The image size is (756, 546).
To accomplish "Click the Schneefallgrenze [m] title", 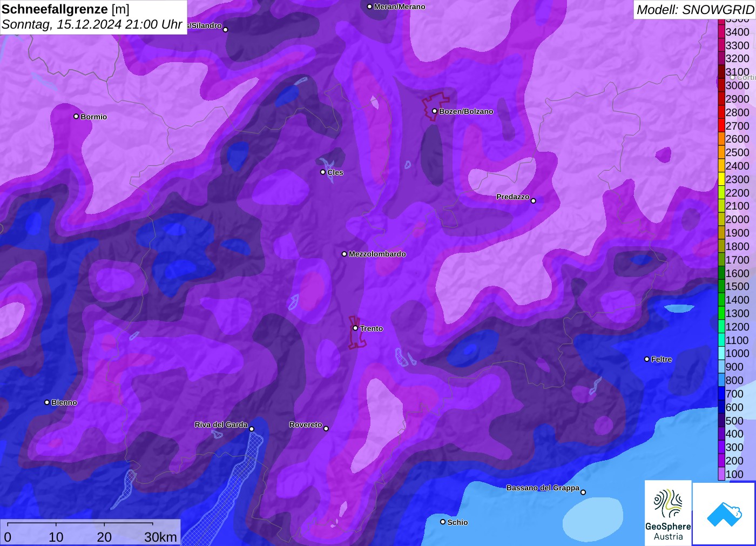I will [x=65, y=10].
